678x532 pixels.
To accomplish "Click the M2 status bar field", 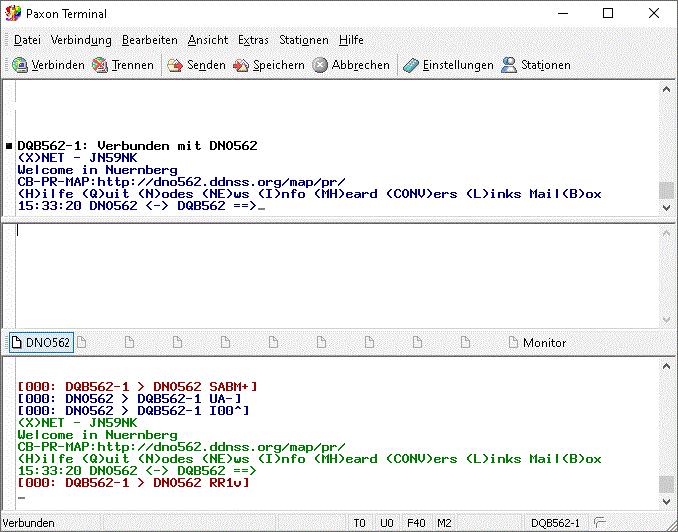I will click(x=445, y=523).
